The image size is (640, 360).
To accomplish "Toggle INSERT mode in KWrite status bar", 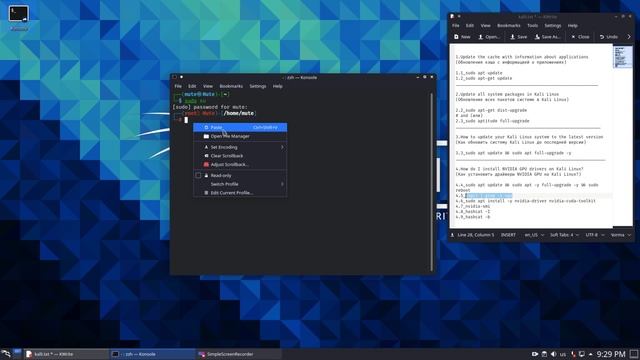I will click(508, 235).
